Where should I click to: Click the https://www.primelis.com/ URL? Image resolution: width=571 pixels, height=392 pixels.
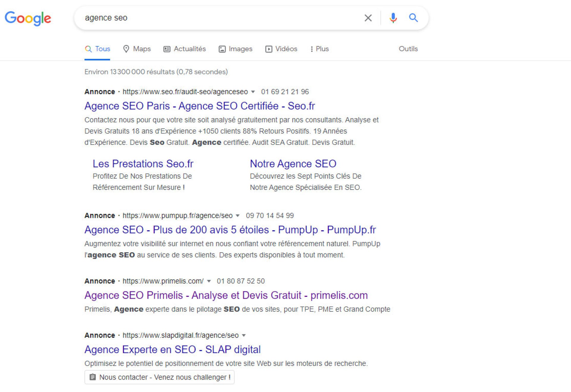coord(163,281)
